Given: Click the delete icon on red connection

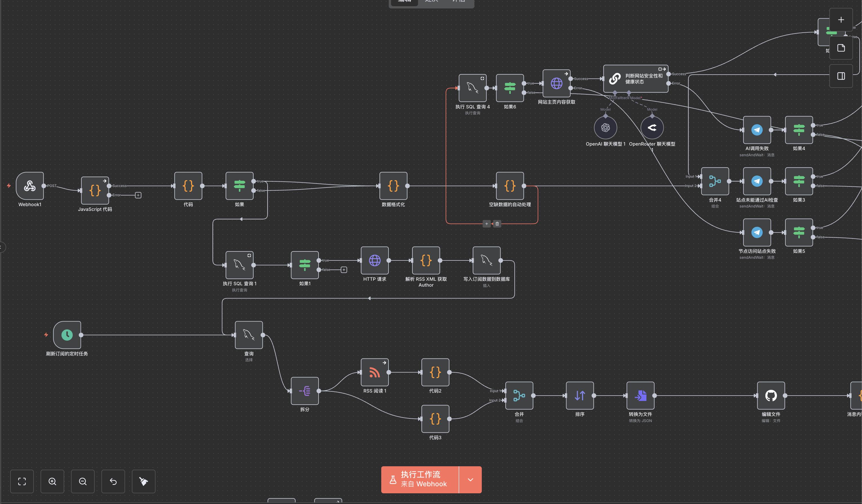Looking at the screenshot, I should pyautogui.click(x=497, y=224).
